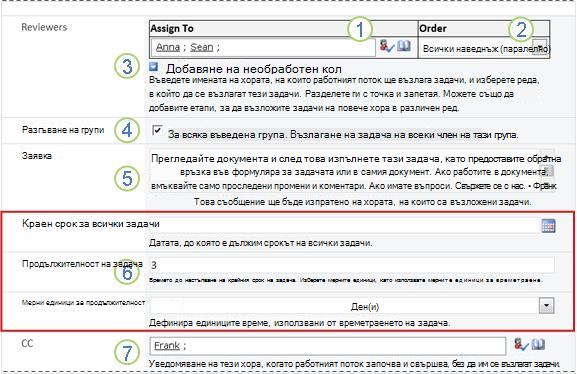Click the task duration field showing 3
This screenshot has width=577, height=374.
pyautogui.click(x=352, y=265)
